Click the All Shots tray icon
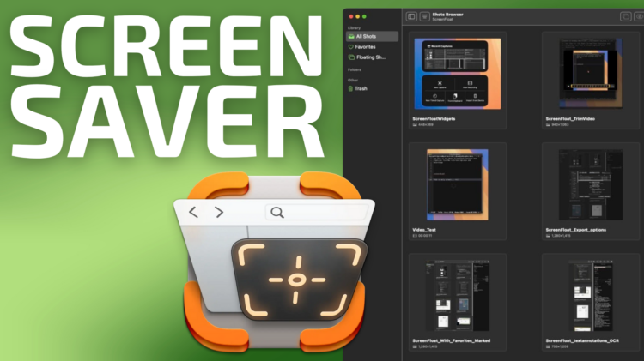 (x=350, y=37)
